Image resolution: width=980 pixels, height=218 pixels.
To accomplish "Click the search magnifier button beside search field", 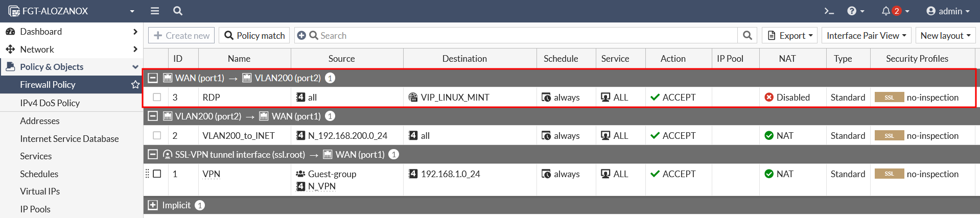I will coord(748,35).
